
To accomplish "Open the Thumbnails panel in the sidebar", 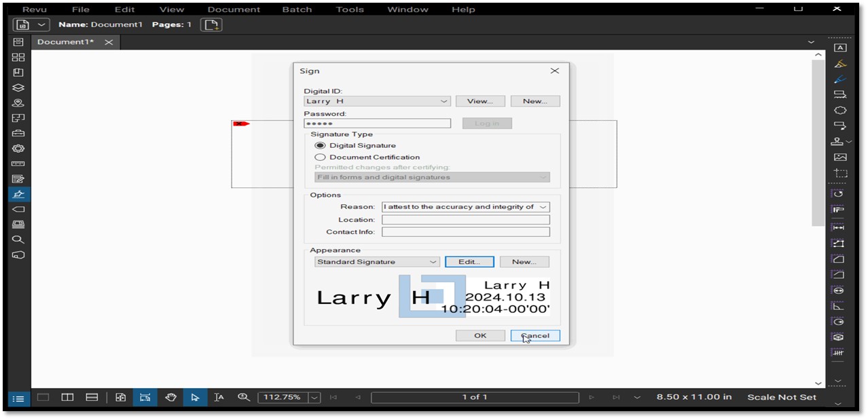I will [x=18, y=57].
